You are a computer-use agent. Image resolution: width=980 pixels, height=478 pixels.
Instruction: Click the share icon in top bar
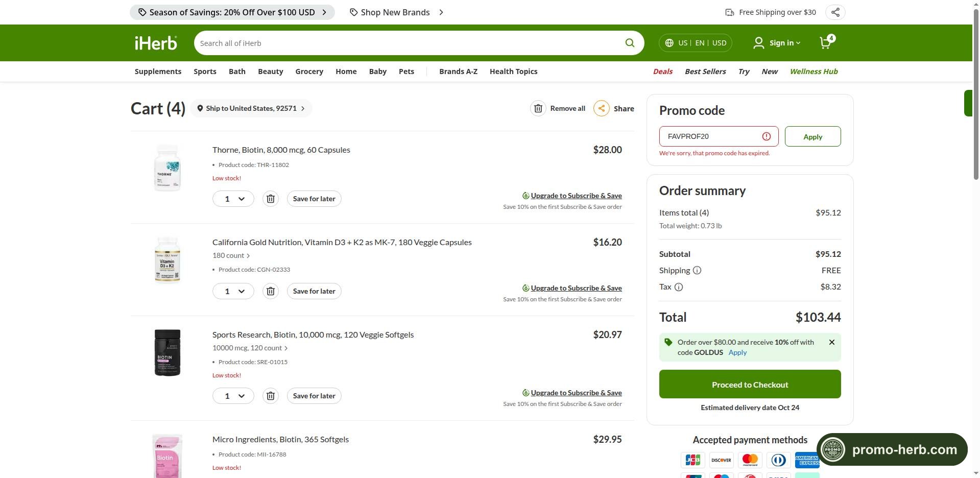(835, 12)
